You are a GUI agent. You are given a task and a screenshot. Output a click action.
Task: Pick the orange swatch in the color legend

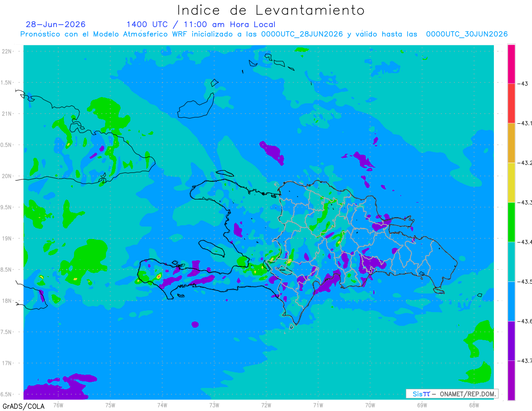(x=511, y=143)
